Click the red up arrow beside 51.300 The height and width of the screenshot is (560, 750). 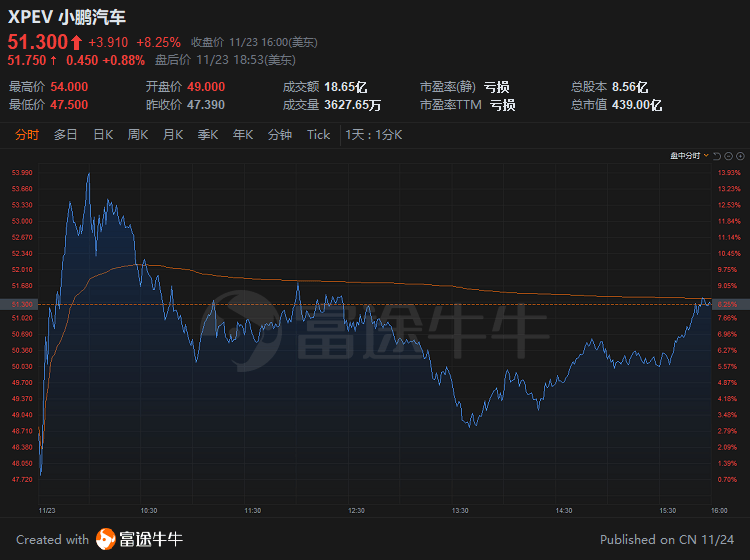pyautogui.click(x=77, y=43)
